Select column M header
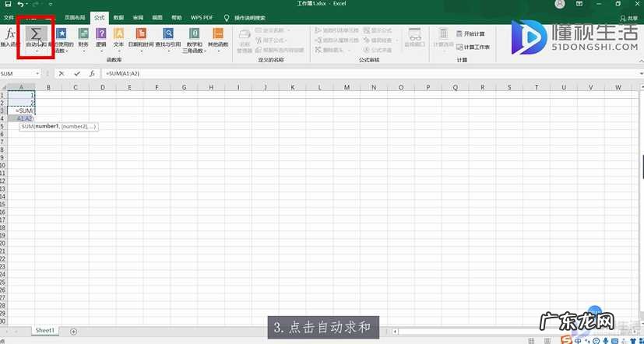The height and width of the screenshot is (344, 644). pos(347,87)
